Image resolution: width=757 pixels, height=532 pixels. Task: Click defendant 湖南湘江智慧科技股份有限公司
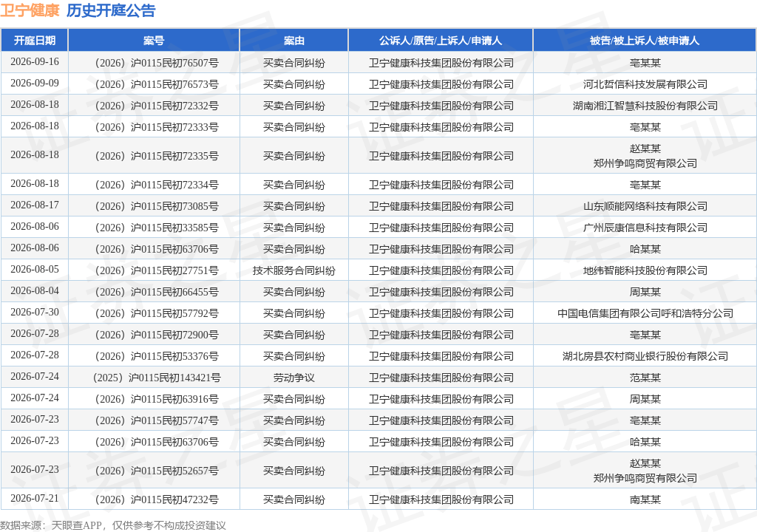coord(645,106)
